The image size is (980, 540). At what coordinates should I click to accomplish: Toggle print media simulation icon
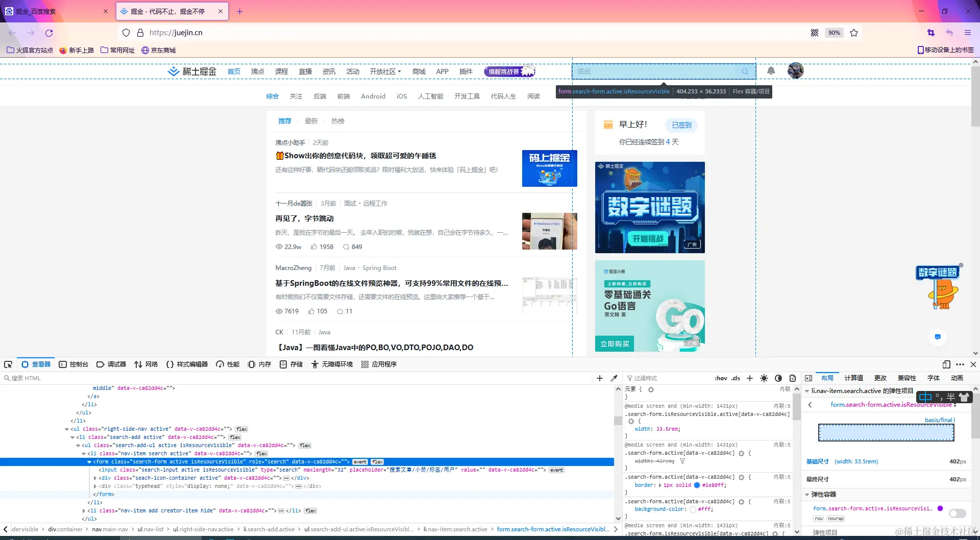(x=793, y=378)
